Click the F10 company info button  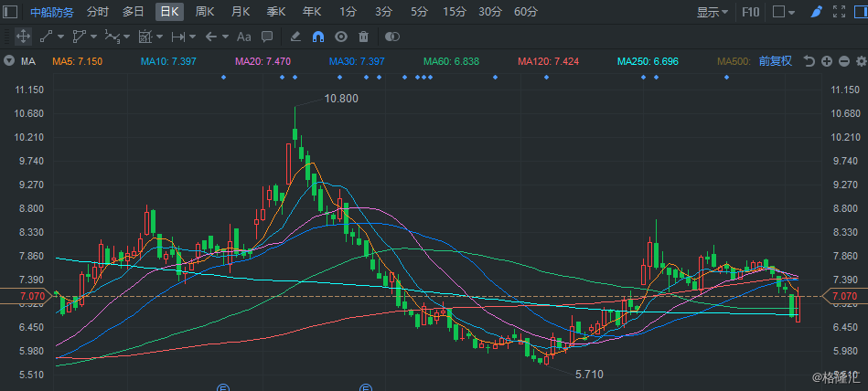coord(750,12)
